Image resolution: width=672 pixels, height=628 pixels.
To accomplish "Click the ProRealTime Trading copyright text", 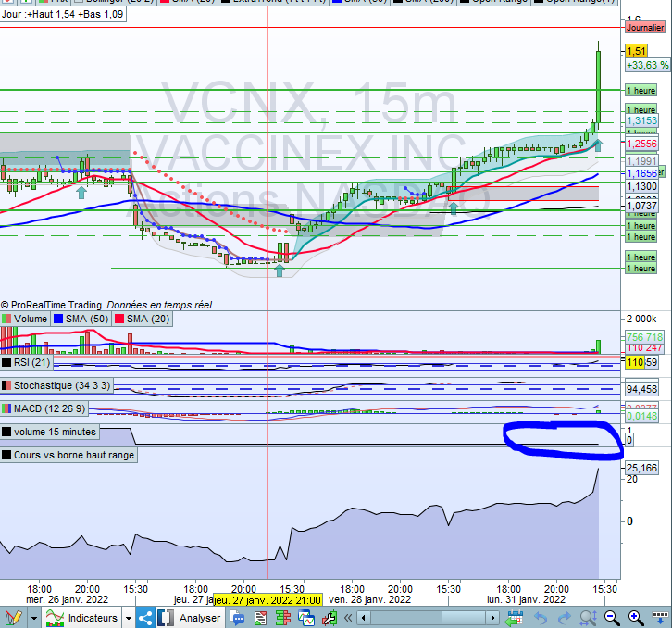I will tap(52, 305).
